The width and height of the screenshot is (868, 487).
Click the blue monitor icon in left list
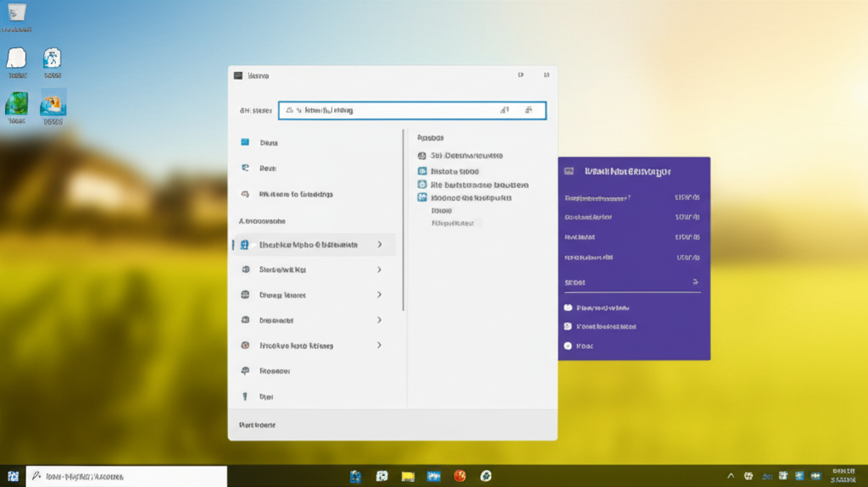tap(245, 142)
